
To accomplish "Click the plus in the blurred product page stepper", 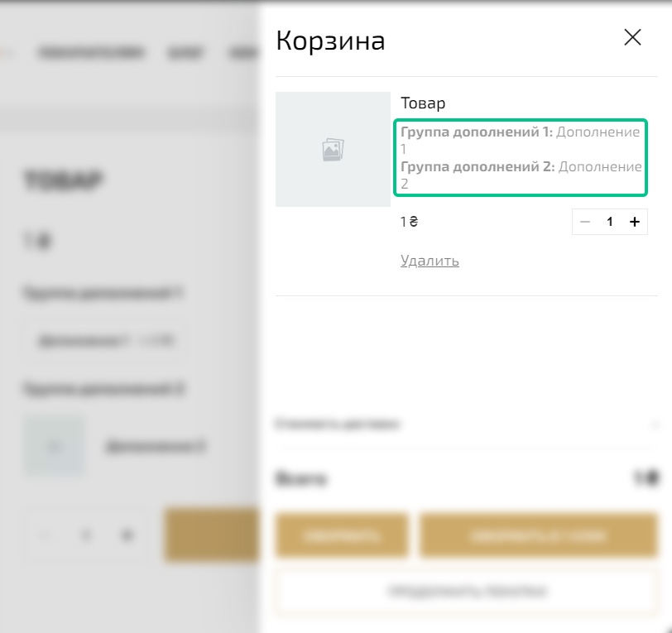I will [127, 535].
